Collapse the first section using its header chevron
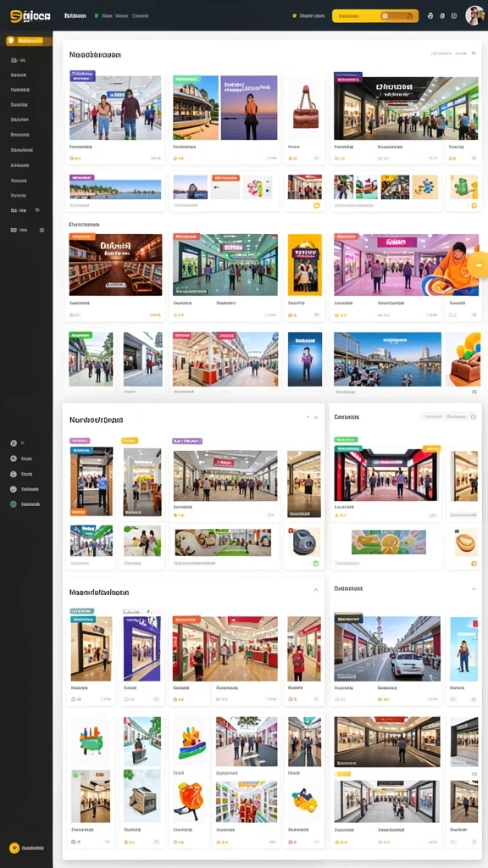488x868 pixels. click(474, 53)
